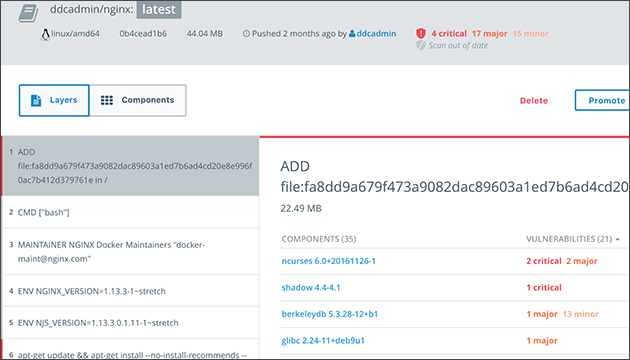
Task: Open the berkeleydb 5.3.28-12+b1 component link
Action: coord(330,314)
